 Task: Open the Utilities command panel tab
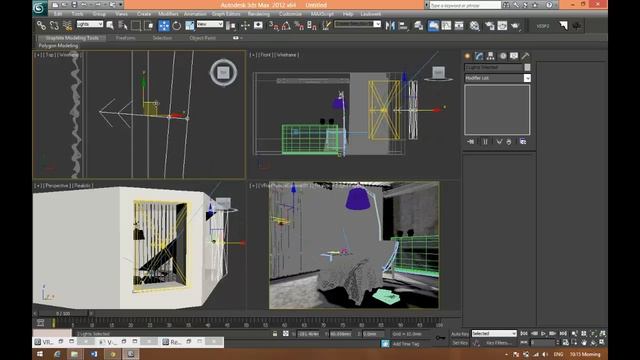525,56
